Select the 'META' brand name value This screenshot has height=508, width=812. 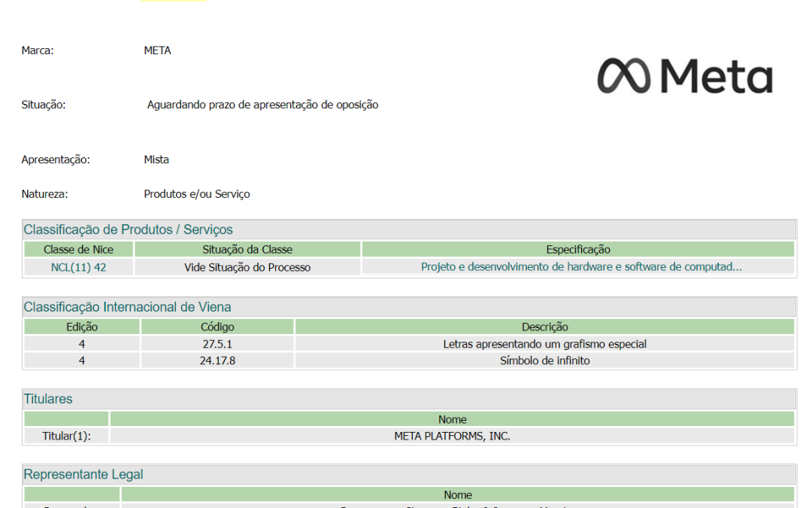click(x=157, y=51)
